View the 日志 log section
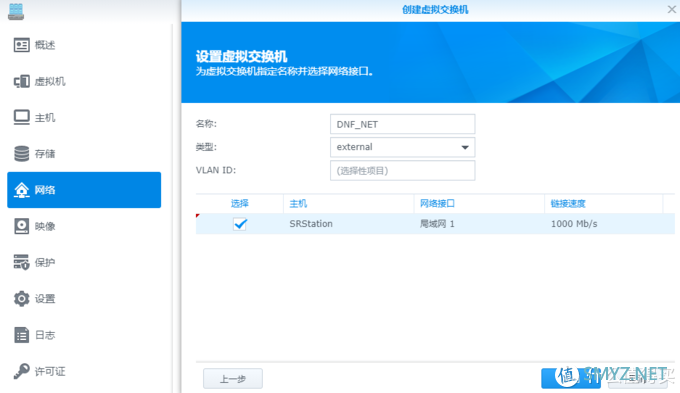This screenshot has width=680, height=393. tap(84, 335)
